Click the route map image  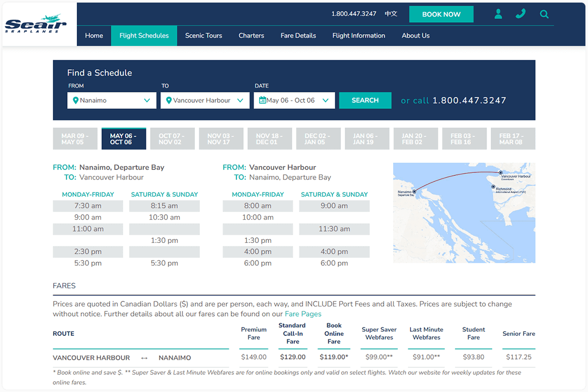tap(464, 213)
